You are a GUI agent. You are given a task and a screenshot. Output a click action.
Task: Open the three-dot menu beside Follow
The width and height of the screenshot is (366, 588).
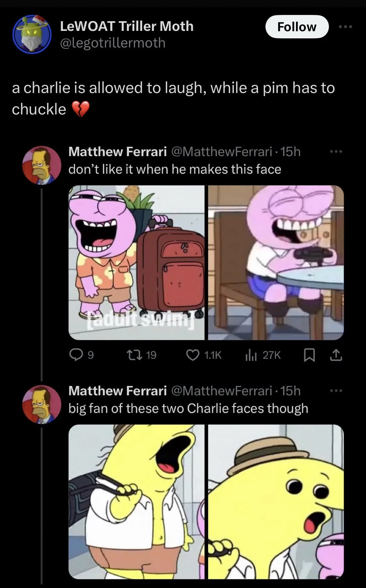click(345, 27)
